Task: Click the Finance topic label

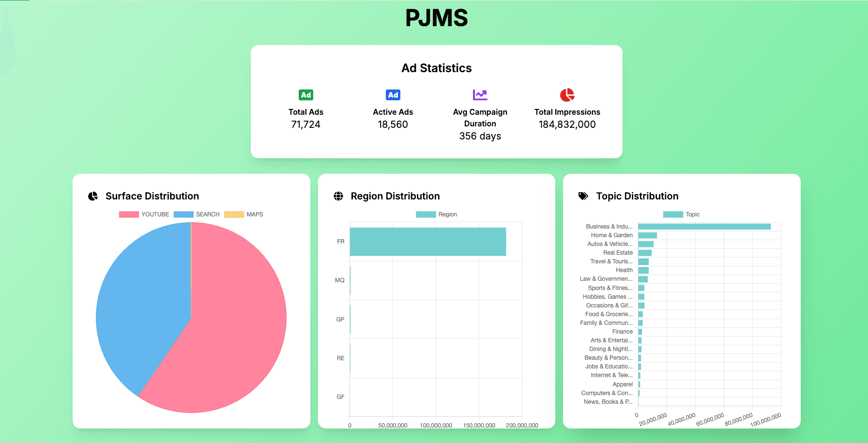Action: [623, 332]
